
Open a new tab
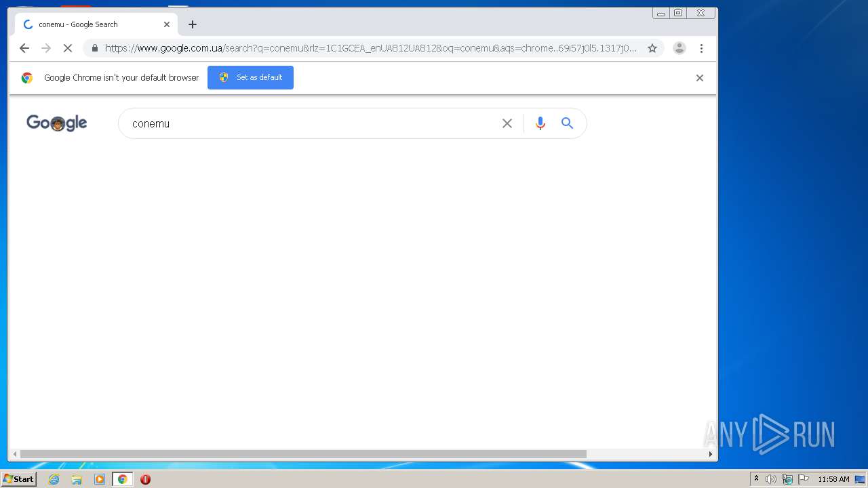coord(193,24)
